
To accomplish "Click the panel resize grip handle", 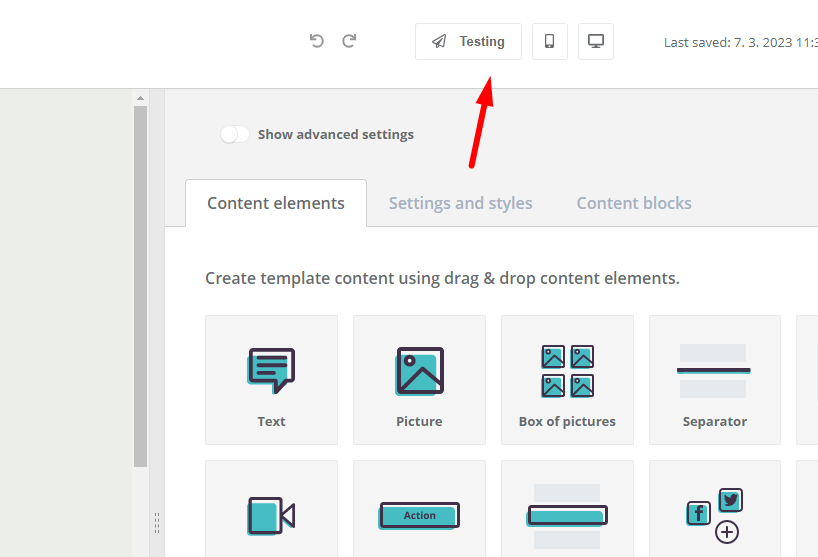I will tap(157, 523).
